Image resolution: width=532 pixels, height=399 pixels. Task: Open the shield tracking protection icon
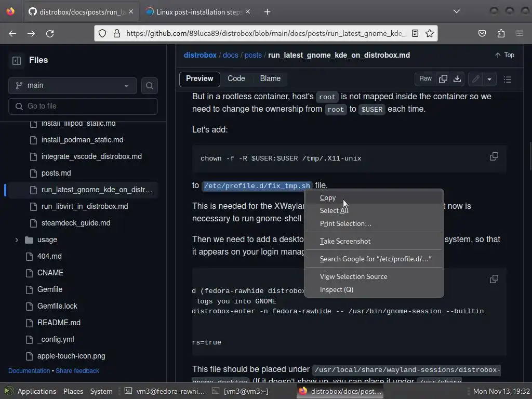pos(102,33)
